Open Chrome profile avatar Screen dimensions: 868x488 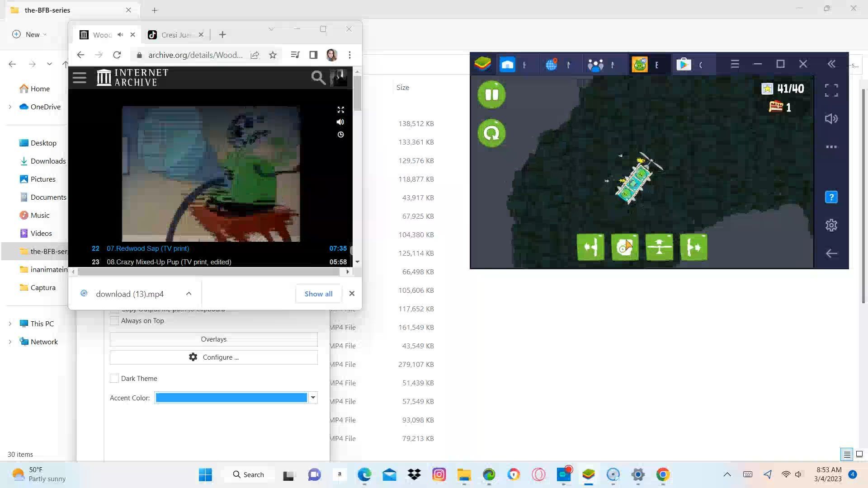coord(332,55)
